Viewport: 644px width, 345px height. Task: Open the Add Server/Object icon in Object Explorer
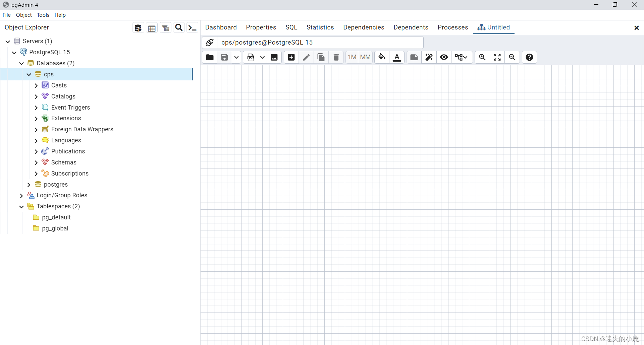[x=138, y=28]
